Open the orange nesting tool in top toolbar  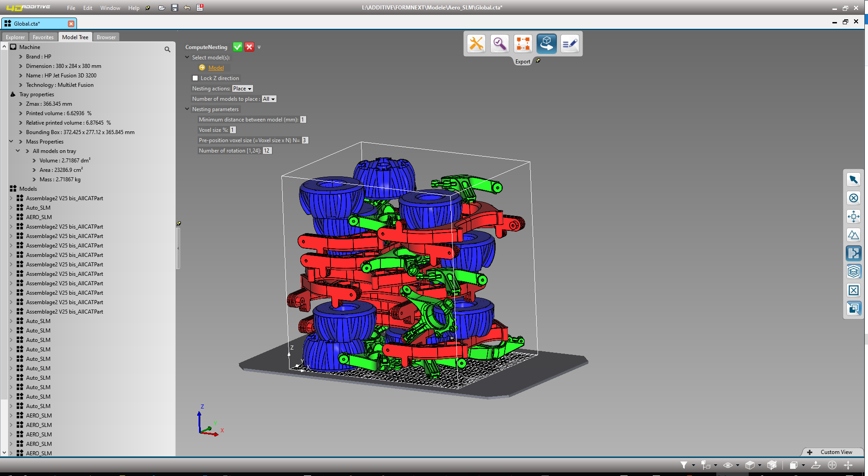click(x=523, y=43)
